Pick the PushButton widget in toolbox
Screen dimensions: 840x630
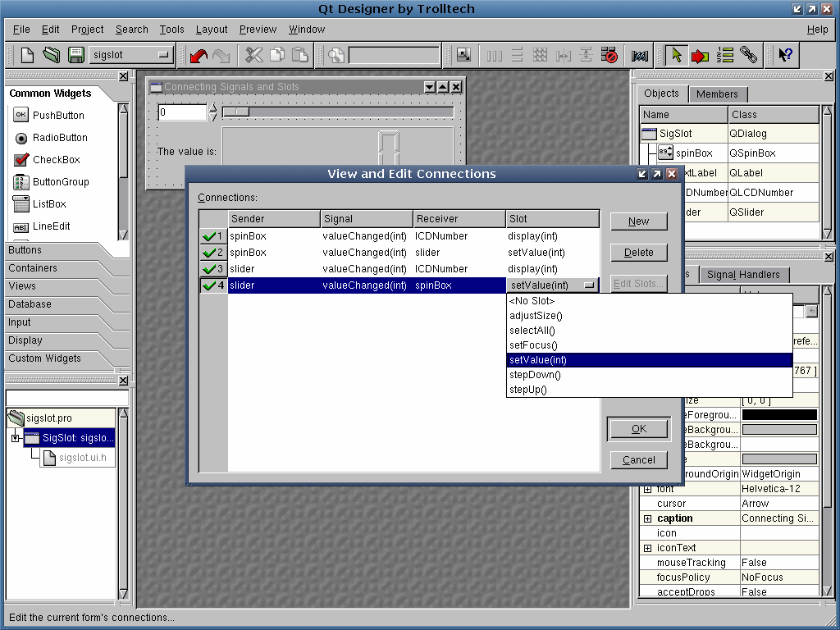pos(57,116)
